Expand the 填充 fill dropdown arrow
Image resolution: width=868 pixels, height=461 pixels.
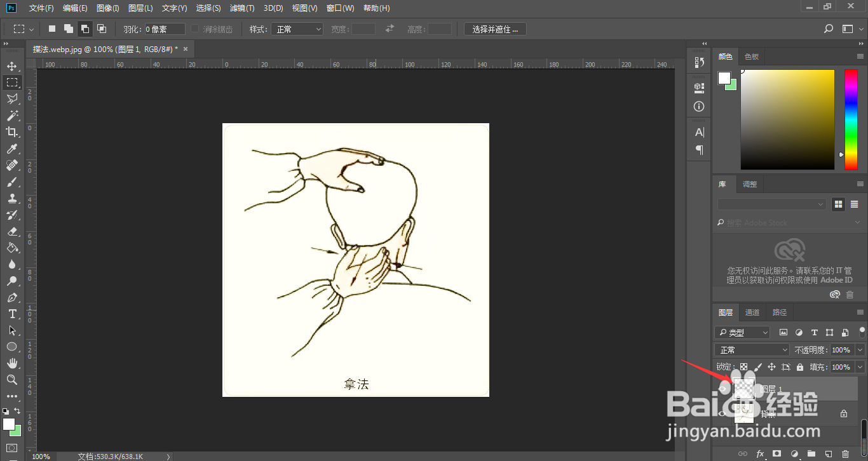(x=860, y=367)
